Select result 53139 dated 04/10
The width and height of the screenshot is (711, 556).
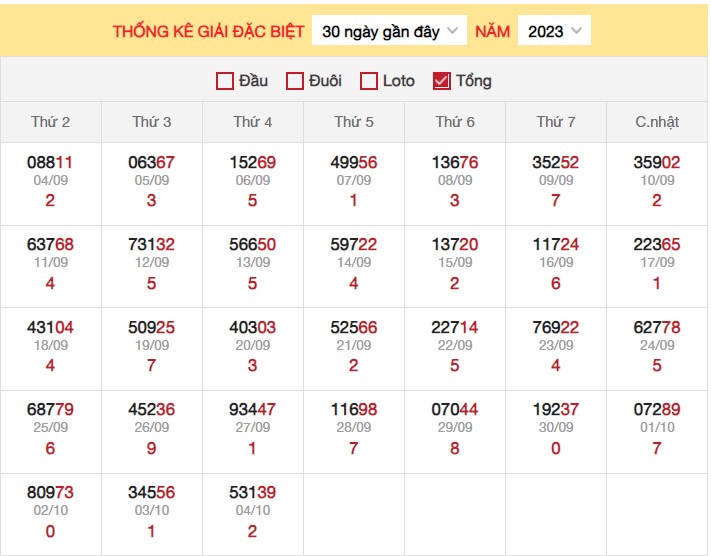point(253,492)
